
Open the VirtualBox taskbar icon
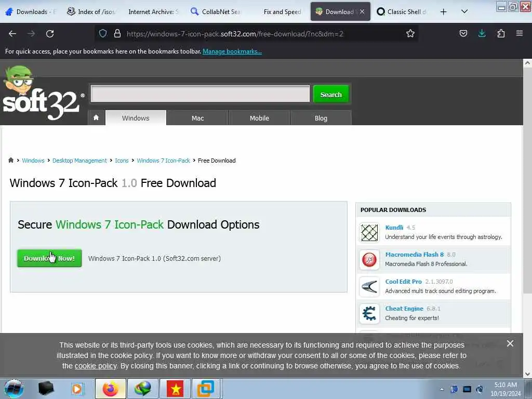206,389
